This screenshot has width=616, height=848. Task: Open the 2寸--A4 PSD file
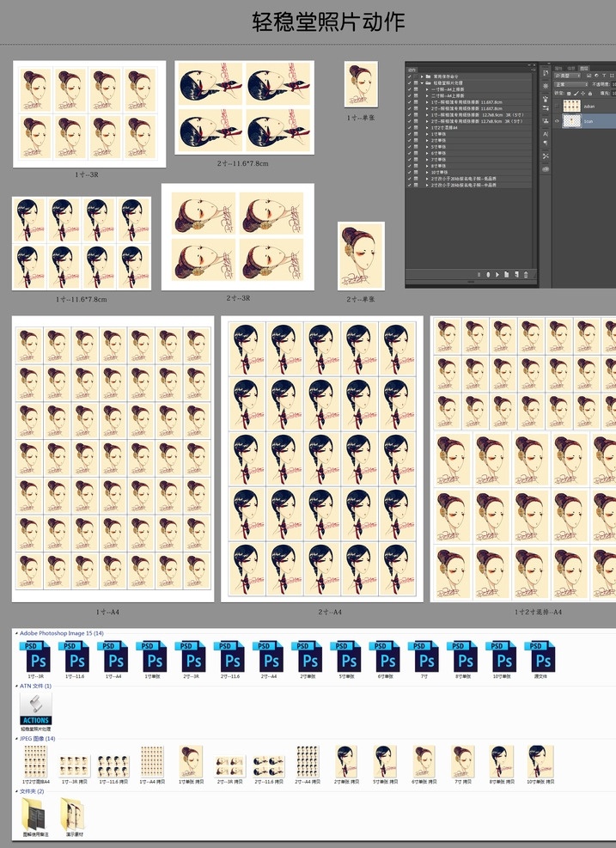click(x=269, y=656)
